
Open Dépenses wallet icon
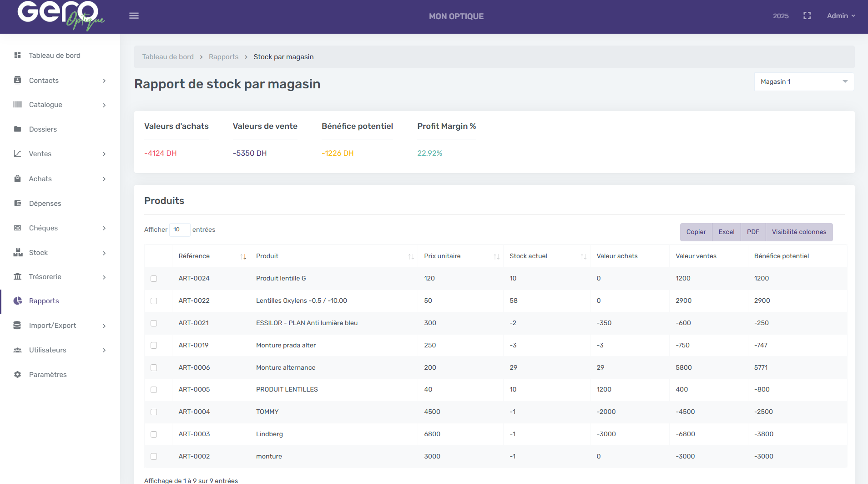[18, 204]
